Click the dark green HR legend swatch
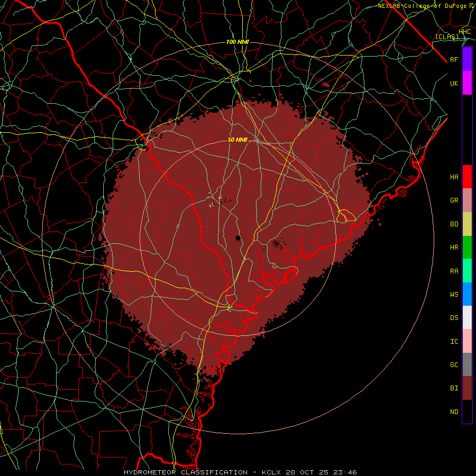 point(467,248)
